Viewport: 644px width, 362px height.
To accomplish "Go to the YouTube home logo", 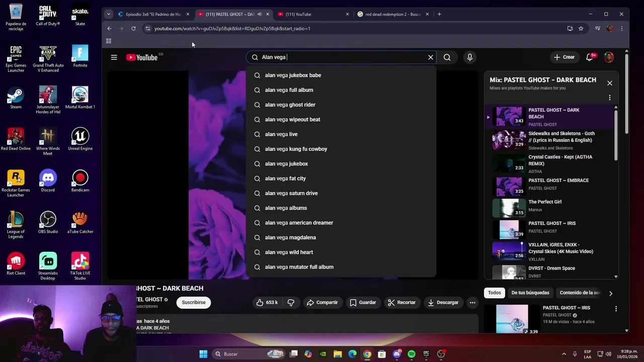I will (142, 57).
